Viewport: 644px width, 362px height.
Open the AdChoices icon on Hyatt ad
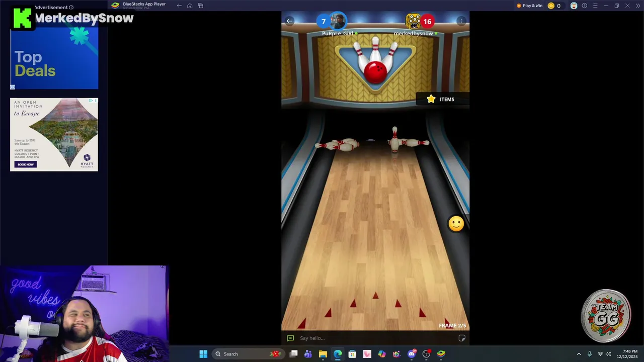[91, 101]
